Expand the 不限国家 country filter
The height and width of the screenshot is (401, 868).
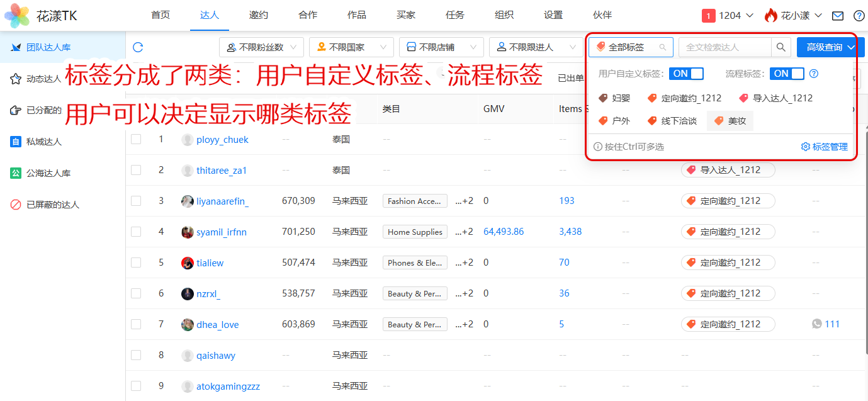pos(351,47)
